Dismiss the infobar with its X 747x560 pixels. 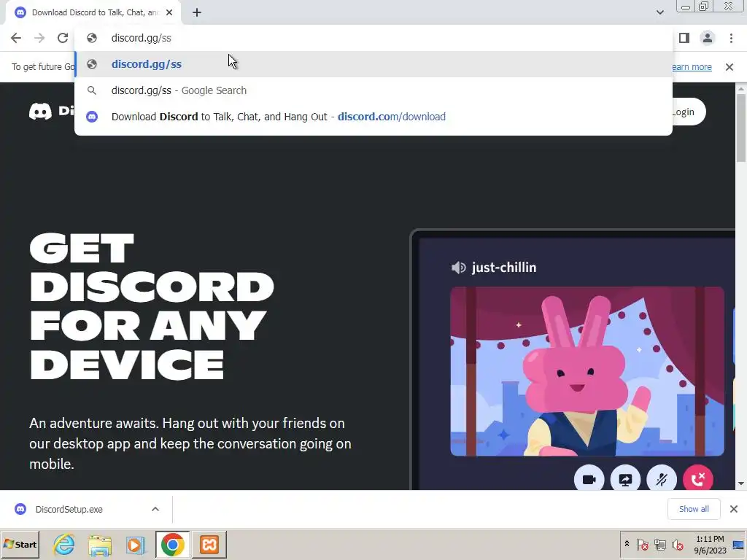click(729, 67)
